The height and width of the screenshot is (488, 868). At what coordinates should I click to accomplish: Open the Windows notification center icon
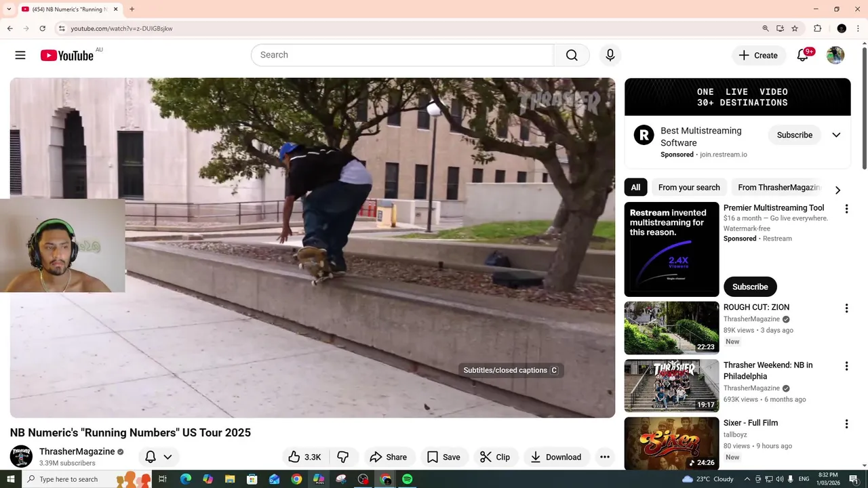click(x=854, y=479)
